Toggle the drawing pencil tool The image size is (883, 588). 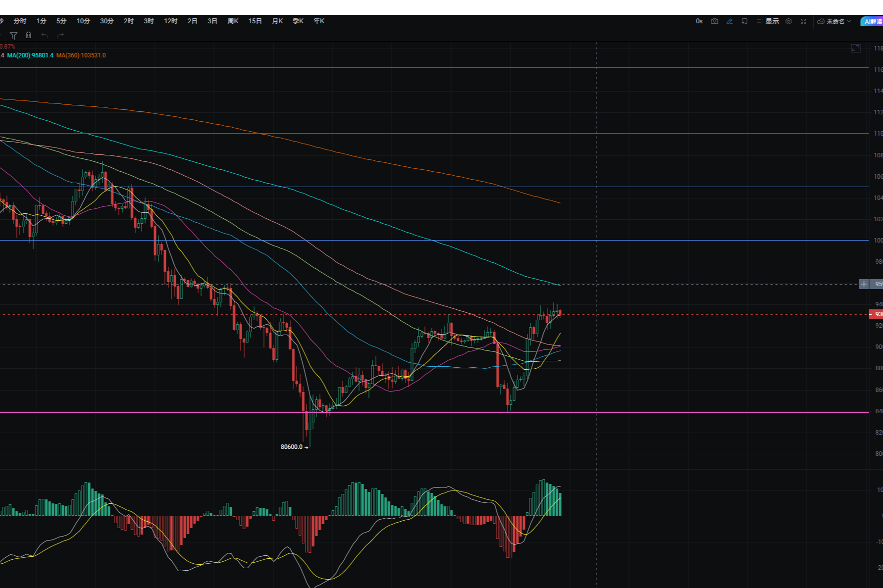pos(729,21)
